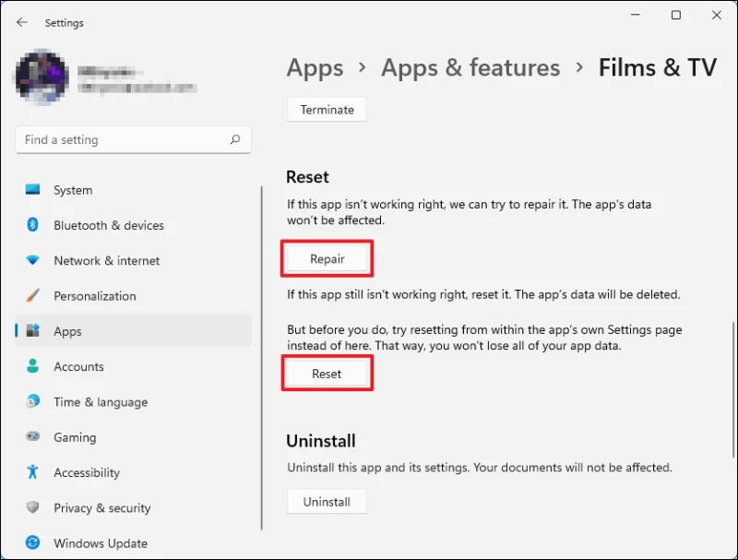Click the search magnifier icon
The width and height of the screenshot is (738, 560).
click(235, 140)
